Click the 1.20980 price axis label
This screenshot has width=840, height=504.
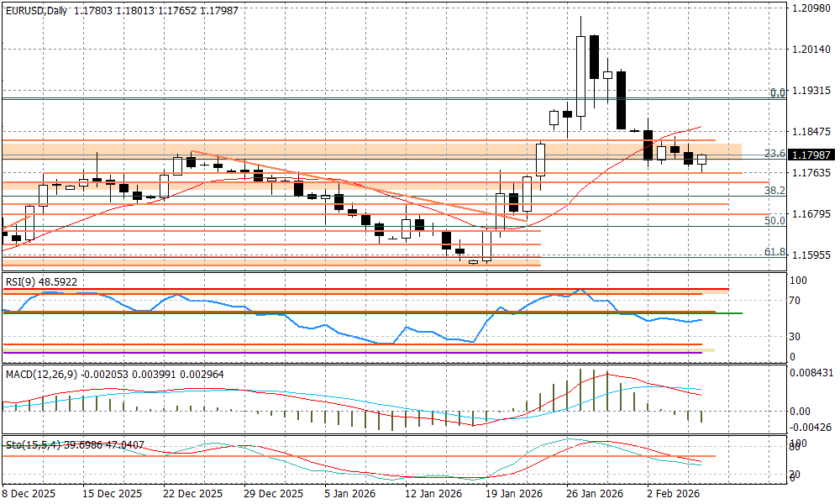[x=811, y=8]
